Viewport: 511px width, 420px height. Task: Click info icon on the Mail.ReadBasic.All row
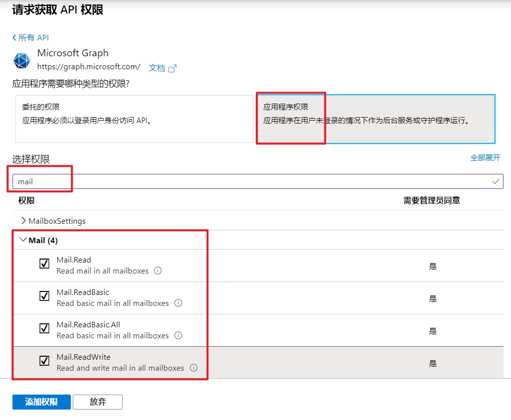click(178, 335)
